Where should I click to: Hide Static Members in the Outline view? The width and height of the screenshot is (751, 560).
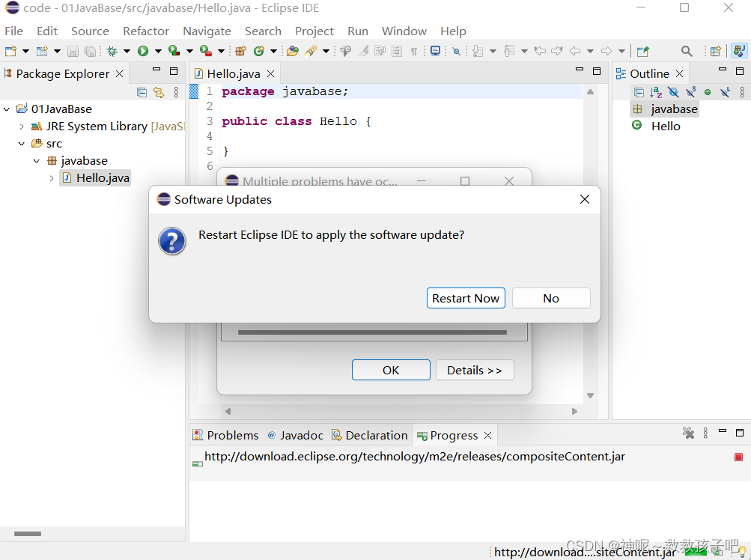pyautogui.click(x=690, y=91)
